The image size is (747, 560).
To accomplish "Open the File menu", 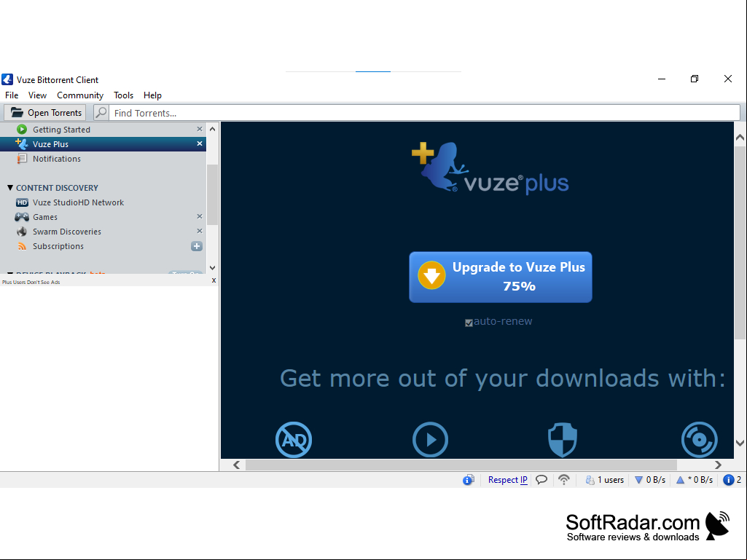I will tap(12, 95).
